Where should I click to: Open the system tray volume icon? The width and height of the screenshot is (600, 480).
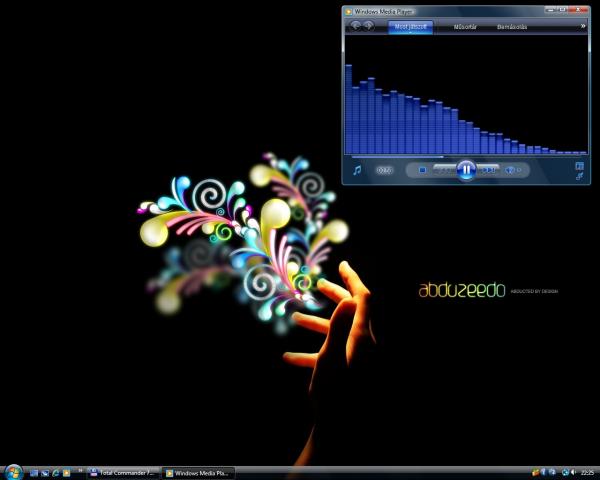pos(573,473)
